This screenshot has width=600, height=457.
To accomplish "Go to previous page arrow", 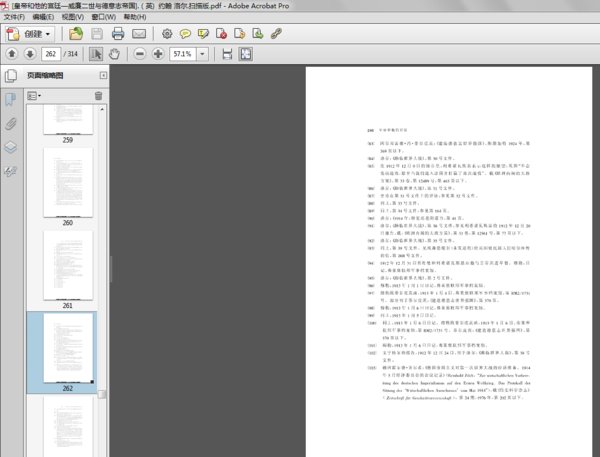I will (x=12, y=54).
